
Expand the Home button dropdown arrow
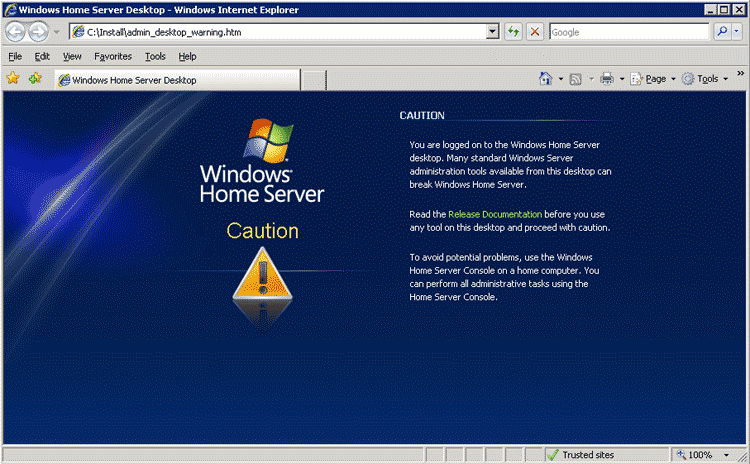point(561,79)
